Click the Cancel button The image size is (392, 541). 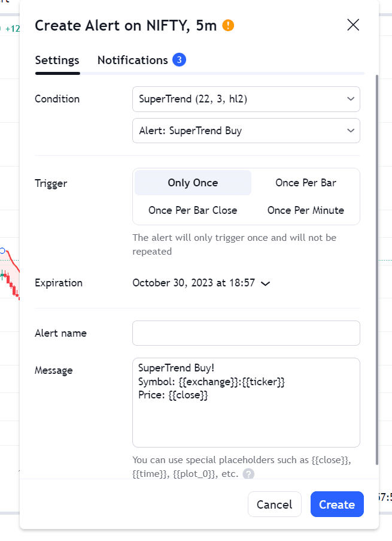click(x=274, y=504)
